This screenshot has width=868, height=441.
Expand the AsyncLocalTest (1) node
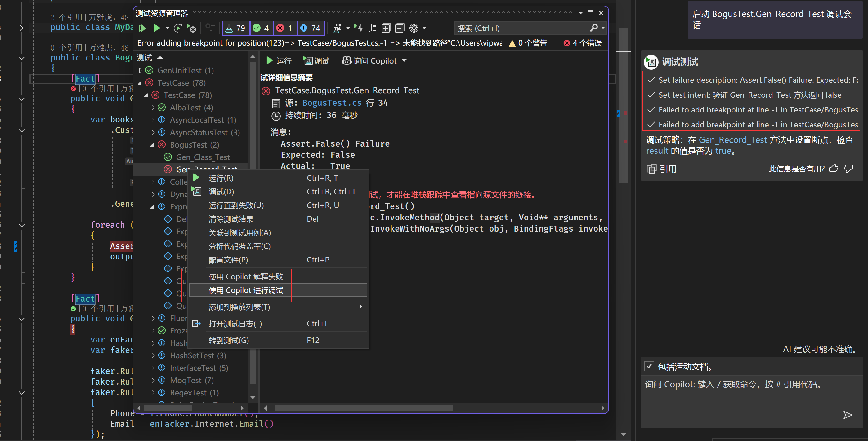coord(153,120)
